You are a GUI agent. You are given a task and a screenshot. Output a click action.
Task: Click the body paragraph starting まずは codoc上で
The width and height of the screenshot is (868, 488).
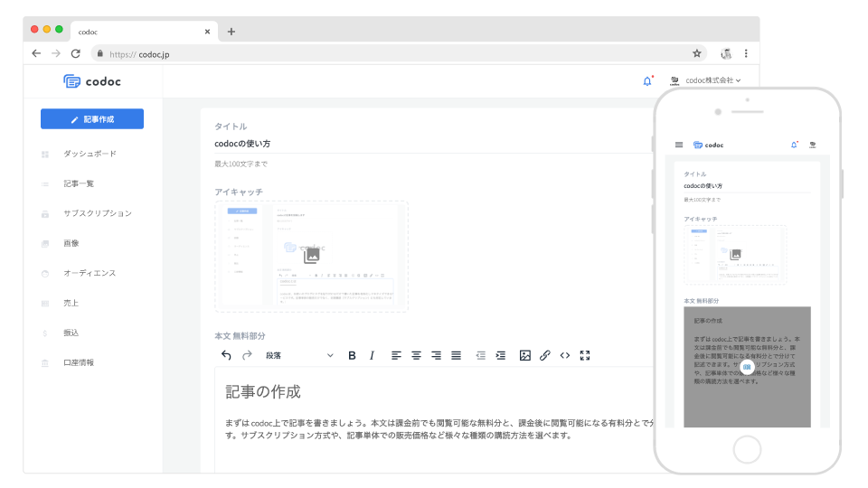click(439, 429)
